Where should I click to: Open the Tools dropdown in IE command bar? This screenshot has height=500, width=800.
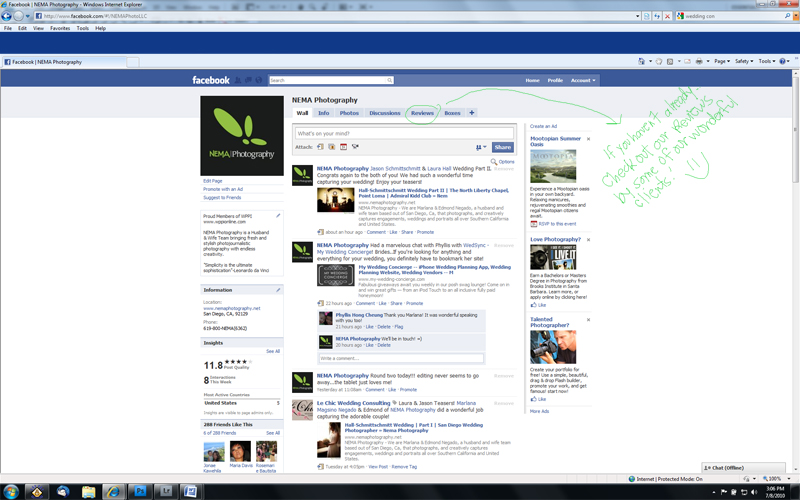point(766,61)
